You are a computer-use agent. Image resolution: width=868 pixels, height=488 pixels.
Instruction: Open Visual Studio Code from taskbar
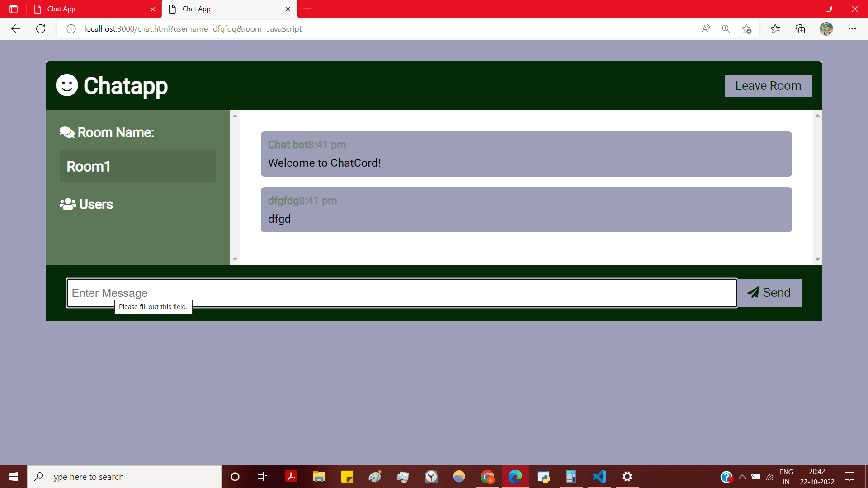pos(599,477)
